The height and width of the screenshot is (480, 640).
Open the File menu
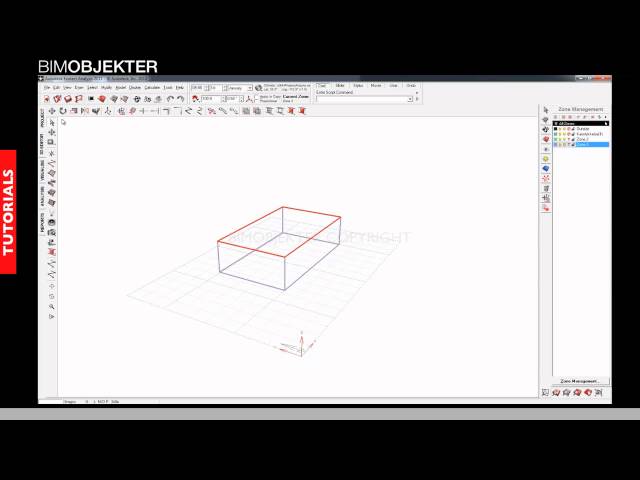pyautogui.click(x=47, y=88)
